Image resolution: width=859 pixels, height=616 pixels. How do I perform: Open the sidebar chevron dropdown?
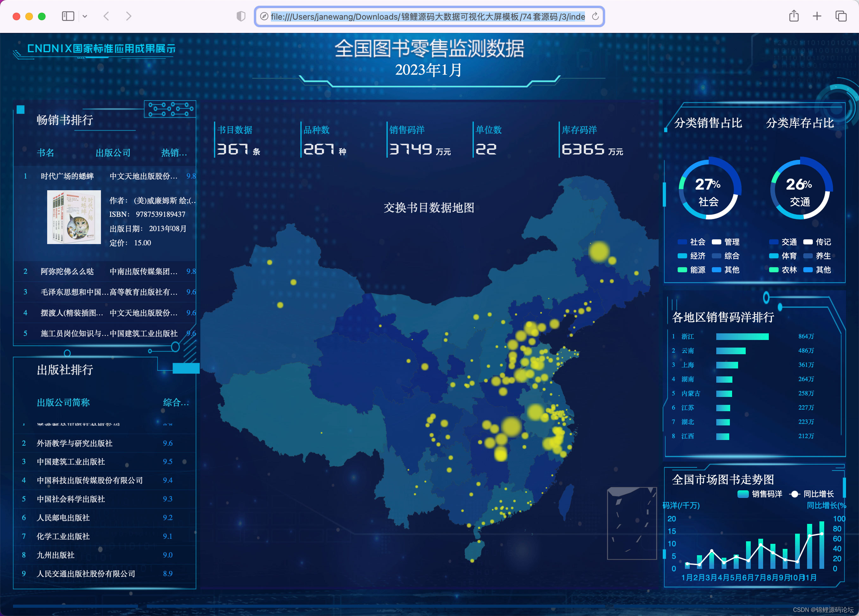85,17
